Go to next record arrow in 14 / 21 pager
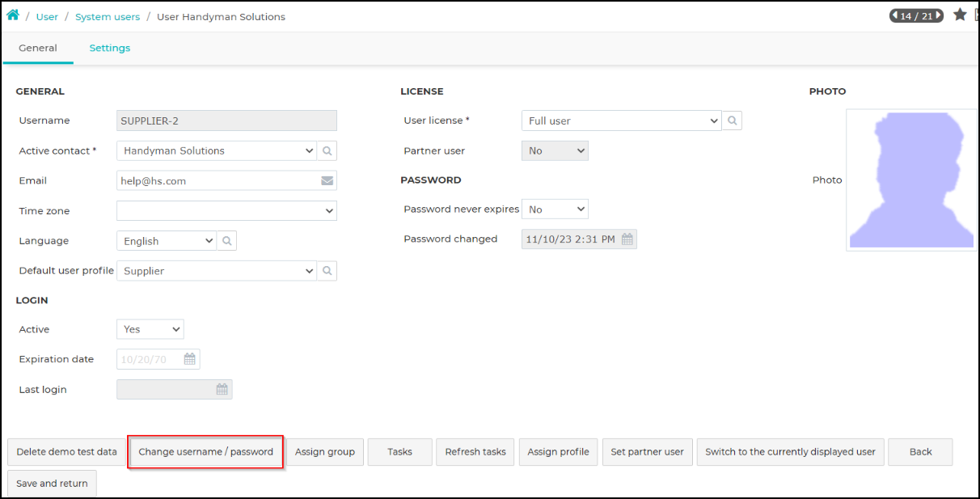The image size is (980, 499). (x=939, y=15)
